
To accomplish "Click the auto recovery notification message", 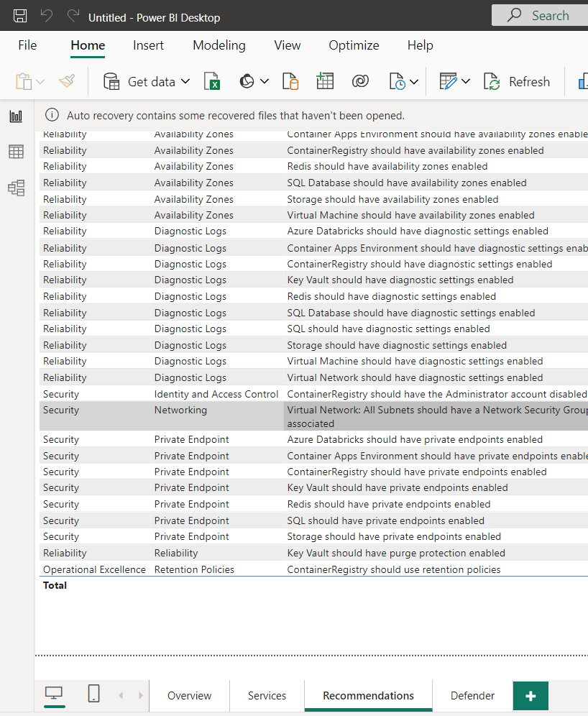I will [x=236, y=116].
